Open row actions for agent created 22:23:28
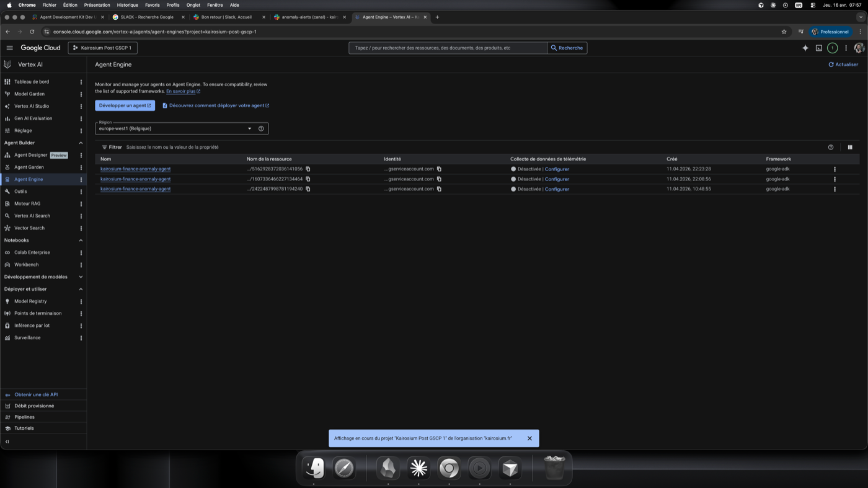 [835, 169]
